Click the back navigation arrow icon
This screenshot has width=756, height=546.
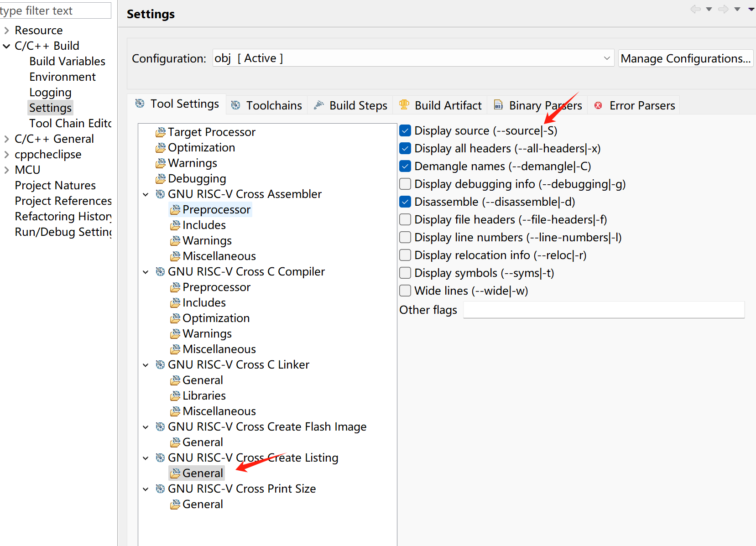695,9
